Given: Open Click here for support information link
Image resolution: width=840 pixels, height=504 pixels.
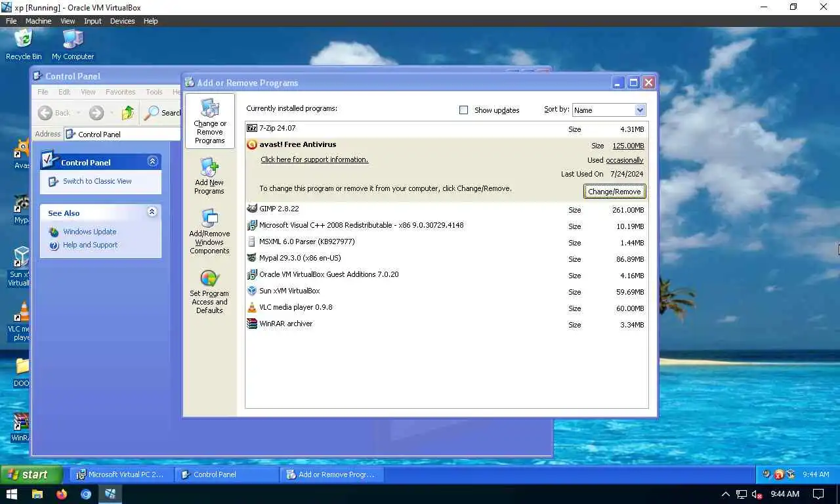Looking at the screenshot, I should (314, 159).
